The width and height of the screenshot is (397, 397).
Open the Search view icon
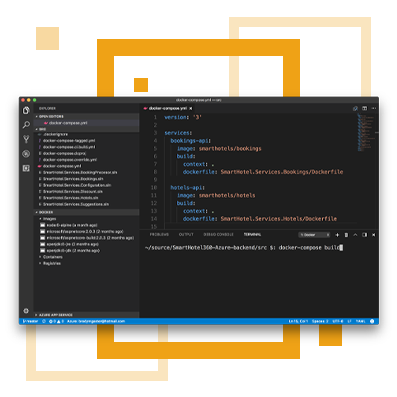26,125
